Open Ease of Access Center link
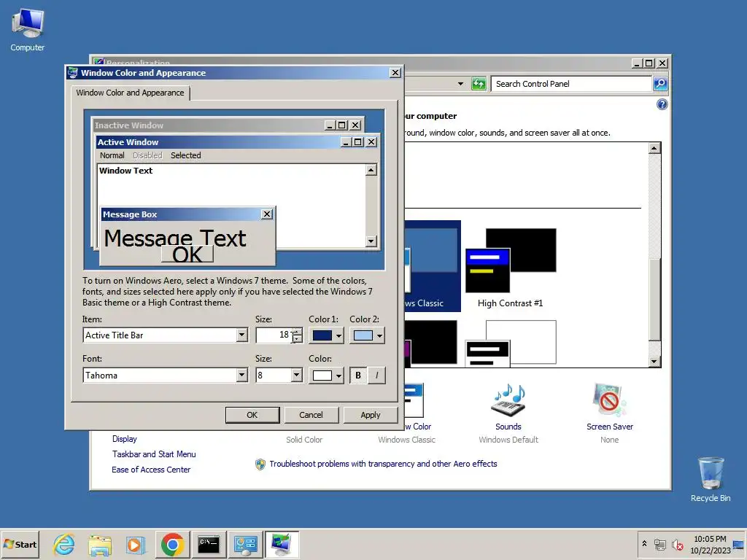Image resolution: width=747 pixels, height=560 pixels. coord(151,470)
